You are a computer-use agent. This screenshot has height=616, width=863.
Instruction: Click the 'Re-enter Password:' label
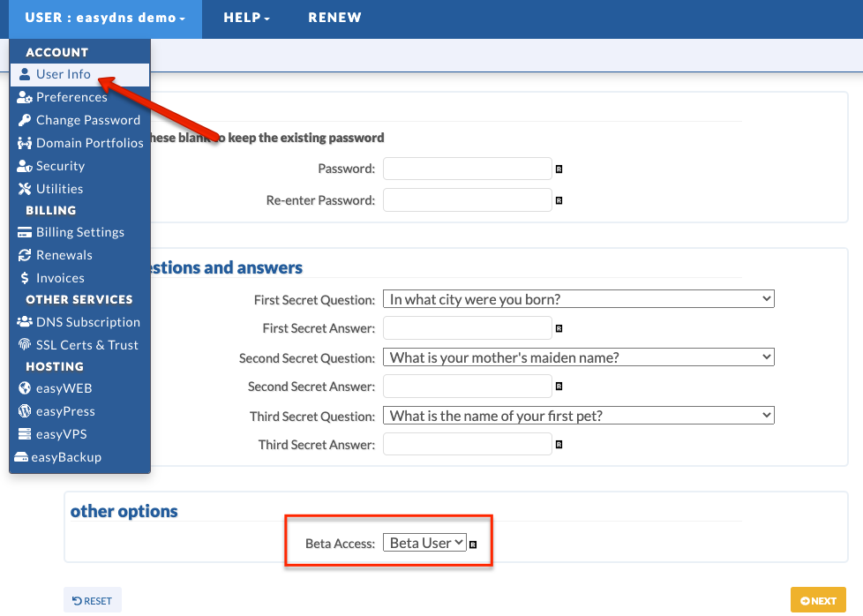[320, 200]
